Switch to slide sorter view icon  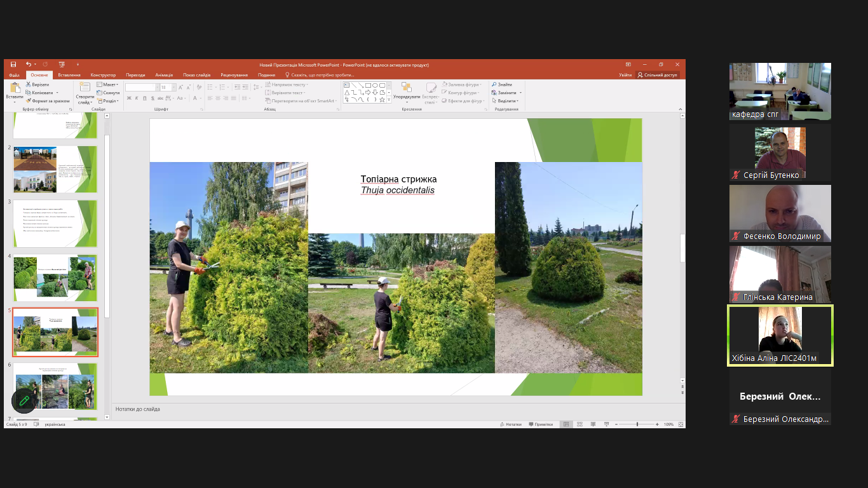(580, 424)
